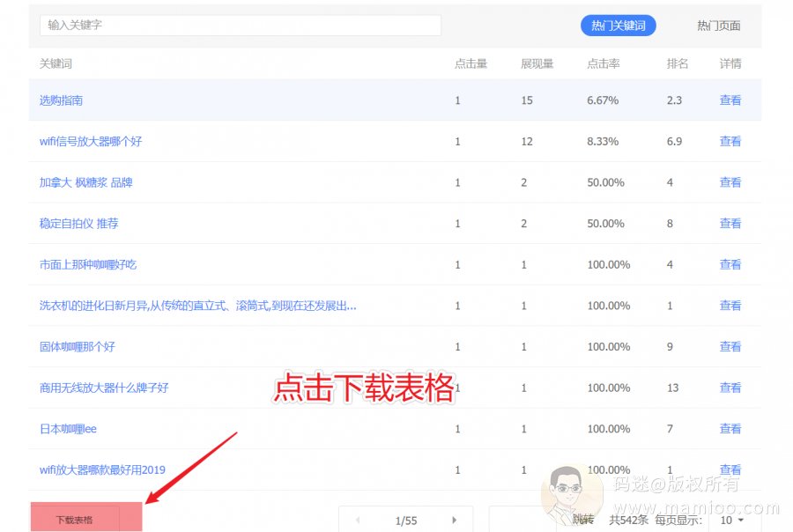View details for 商用无线放大器 row
793x532 pixels.
tap(730, 388)
